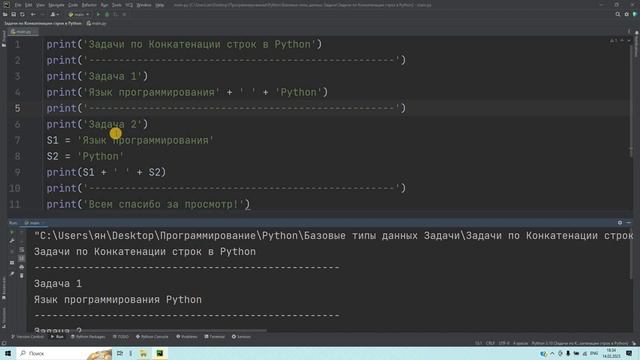Open the Edit menu
The image size is (640, 360).
pyautogui.click(x=29, y=5)
